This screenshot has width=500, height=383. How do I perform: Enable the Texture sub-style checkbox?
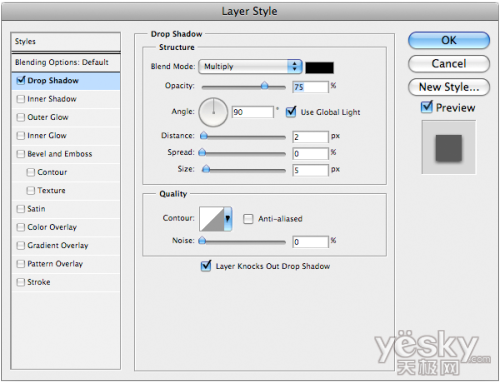pyautogui.click(x=31, y=191)
